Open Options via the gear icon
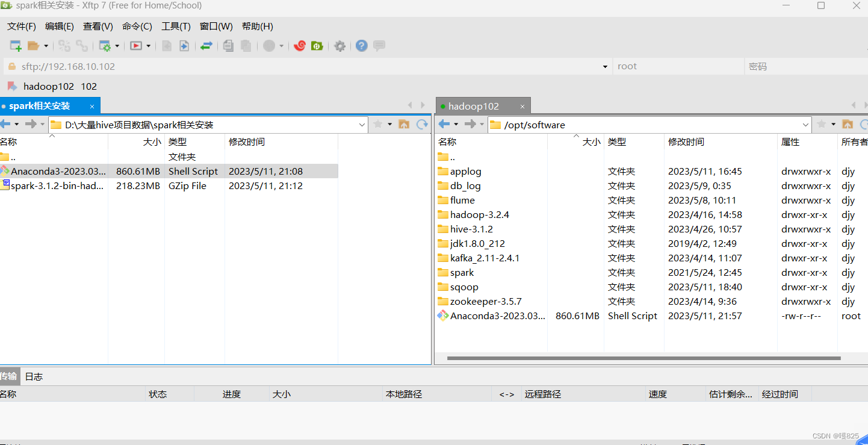 click(x=340, y=46)
